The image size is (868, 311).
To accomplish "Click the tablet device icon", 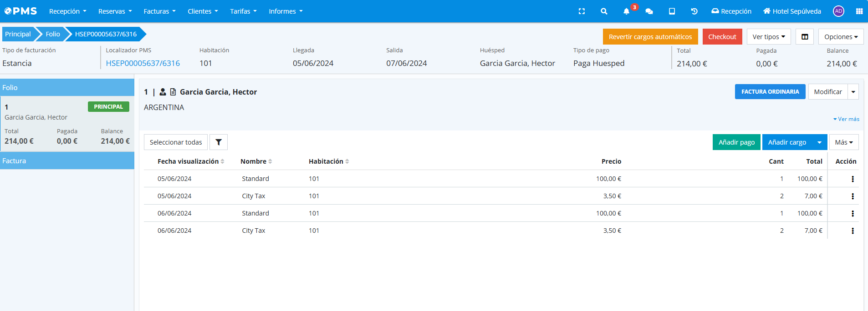I will pos(672,11).
